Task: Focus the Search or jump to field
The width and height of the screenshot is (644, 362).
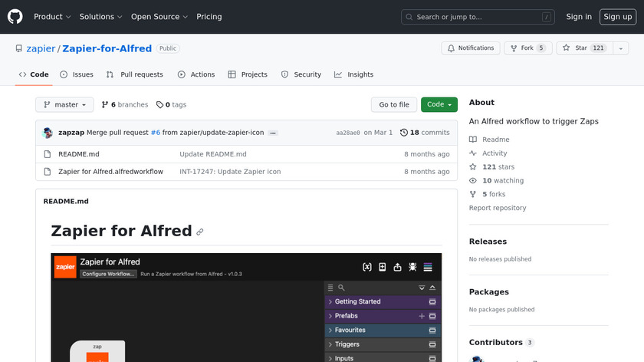Action: point(478,17)
